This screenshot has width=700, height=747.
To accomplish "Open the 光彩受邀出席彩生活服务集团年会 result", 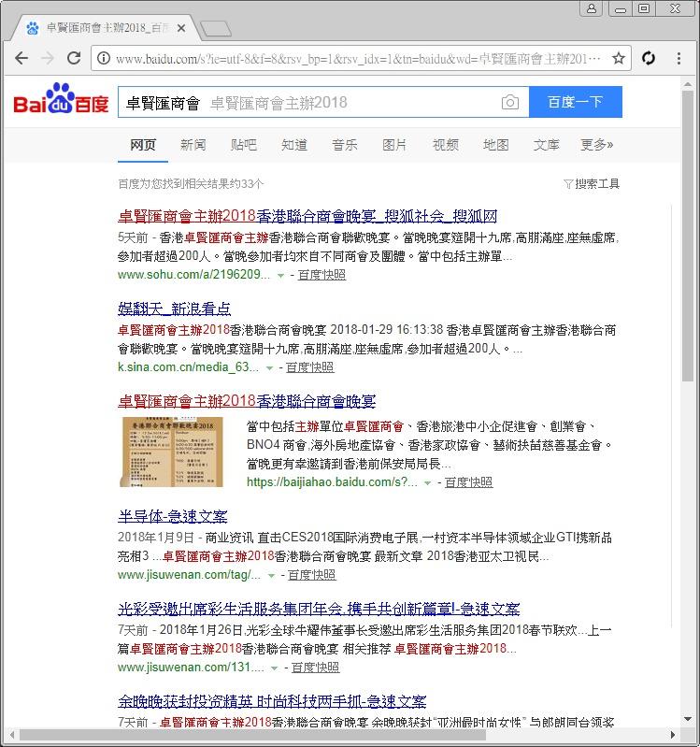I will coord(319,609).
